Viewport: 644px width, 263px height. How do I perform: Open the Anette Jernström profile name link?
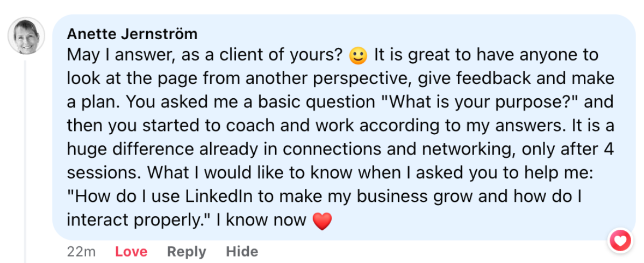click(x=132, y=34)
